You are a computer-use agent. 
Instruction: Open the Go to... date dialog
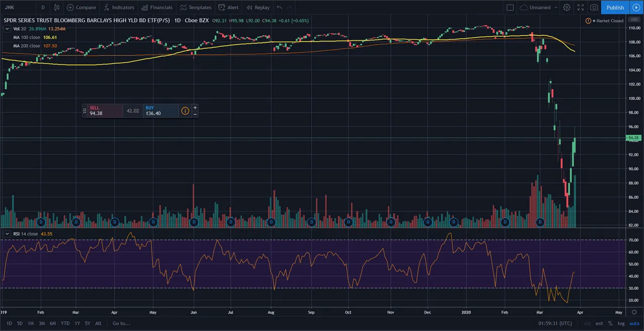(x=122, y=323)
